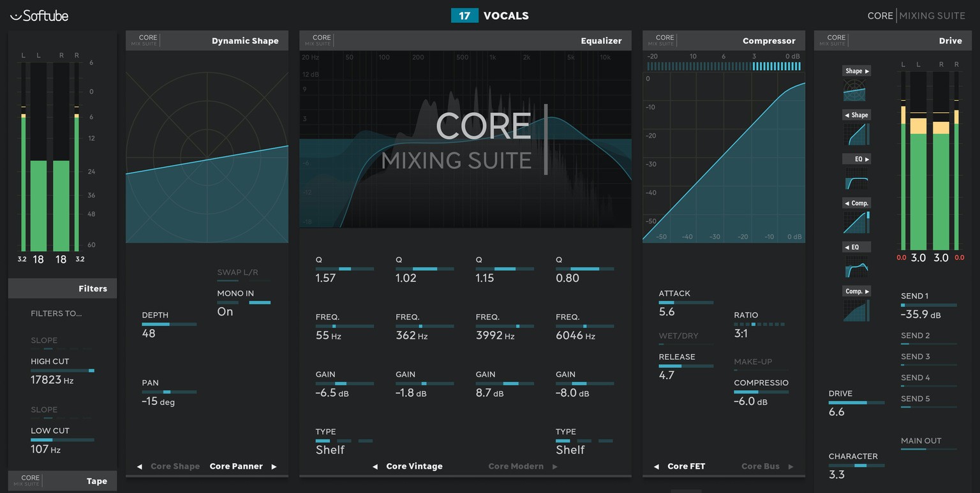
Task: Click the left arrow beside Core Vintage
Action: [x=375, y=466]
